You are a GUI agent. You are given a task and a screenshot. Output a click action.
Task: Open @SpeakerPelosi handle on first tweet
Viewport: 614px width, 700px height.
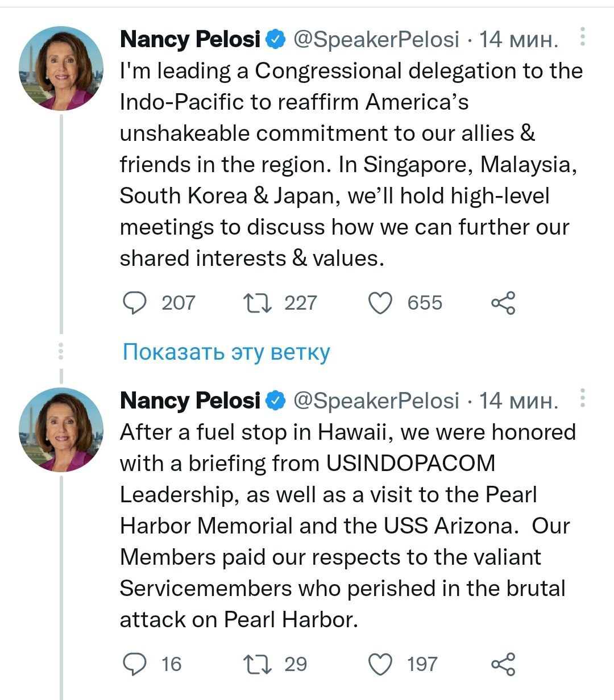tap(376, 39)
